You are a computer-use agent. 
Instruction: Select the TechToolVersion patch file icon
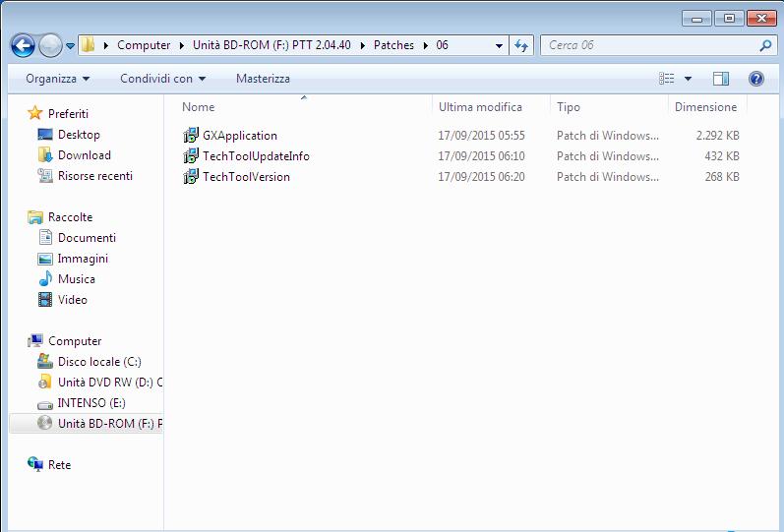click(x=191, y=176)
